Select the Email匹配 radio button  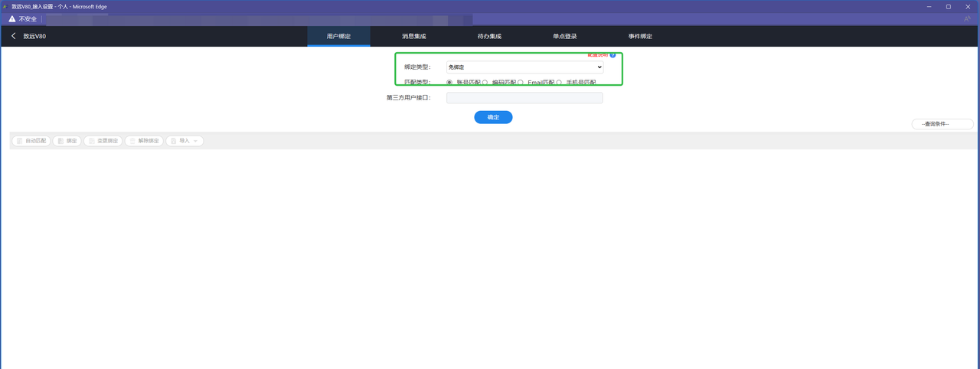[521, 83]
